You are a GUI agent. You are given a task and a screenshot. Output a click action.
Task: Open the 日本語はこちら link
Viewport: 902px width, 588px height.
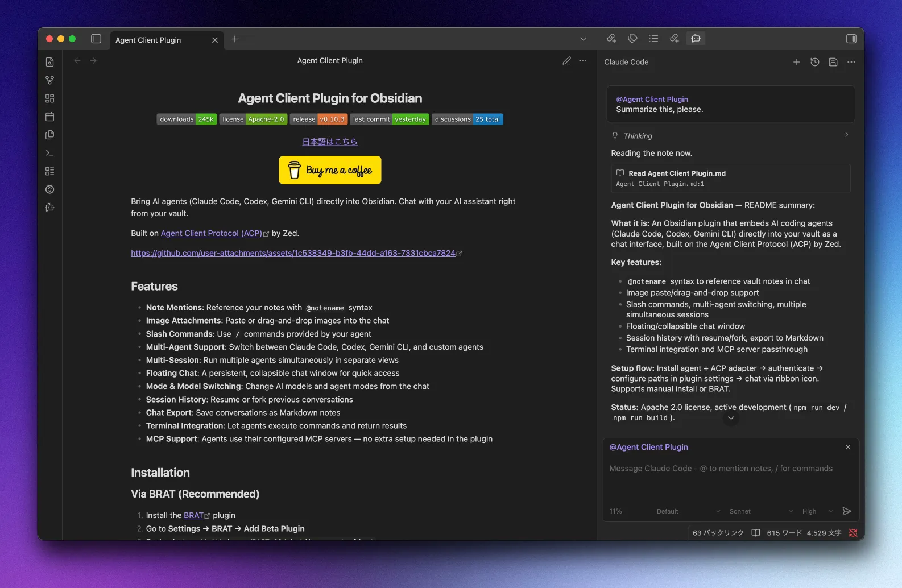tap(330, 142)
